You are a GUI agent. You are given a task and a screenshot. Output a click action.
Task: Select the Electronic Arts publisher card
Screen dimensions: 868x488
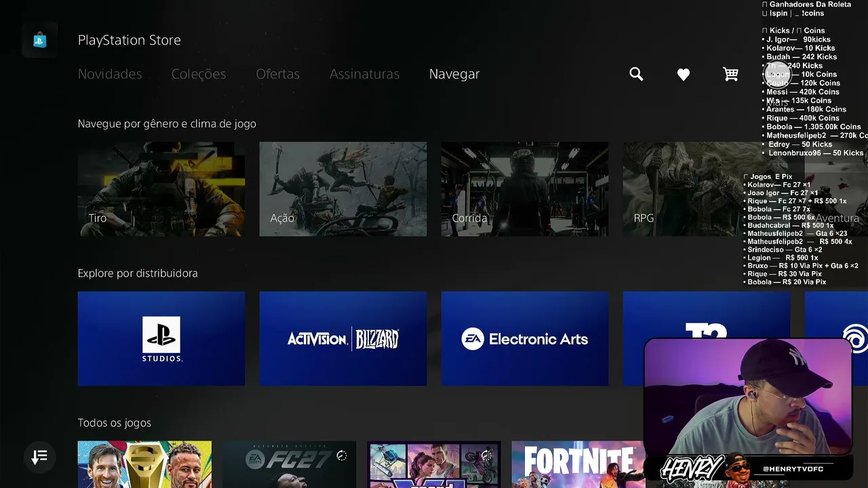(525, 339)
